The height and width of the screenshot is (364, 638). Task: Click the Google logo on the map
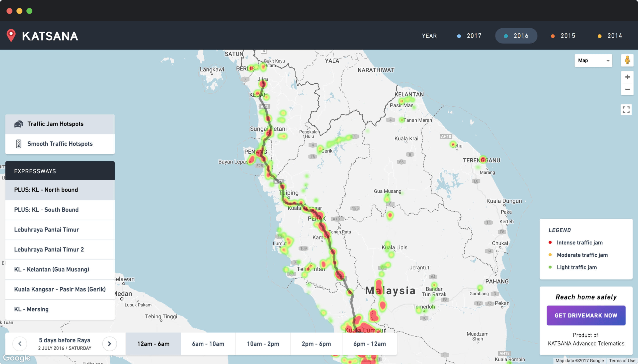tap(16, 358)
